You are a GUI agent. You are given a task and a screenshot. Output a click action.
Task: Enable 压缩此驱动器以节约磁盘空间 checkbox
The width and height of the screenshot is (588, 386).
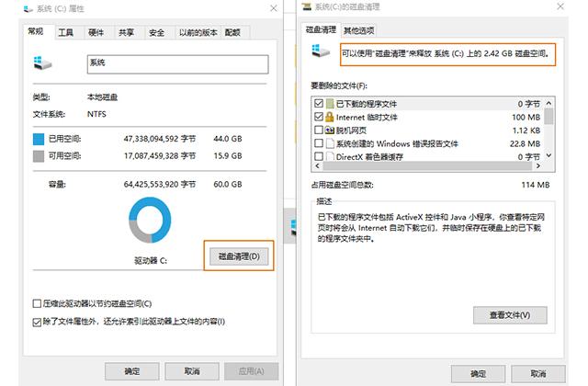tap(37, 303)
